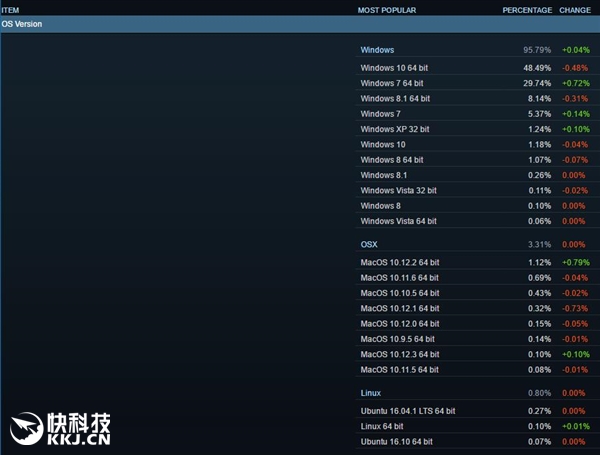This screenshot has height=455, width=600.
Task: Click the PERCENTAGE column header
Action: click(x=527, y=10)
